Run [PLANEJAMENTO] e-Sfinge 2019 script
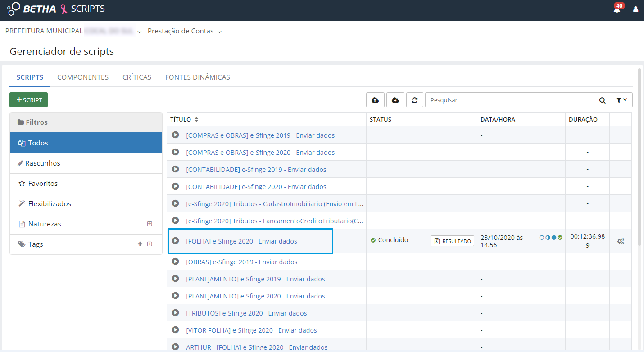This screenshot has height=352, width=644. click(176, 279)
